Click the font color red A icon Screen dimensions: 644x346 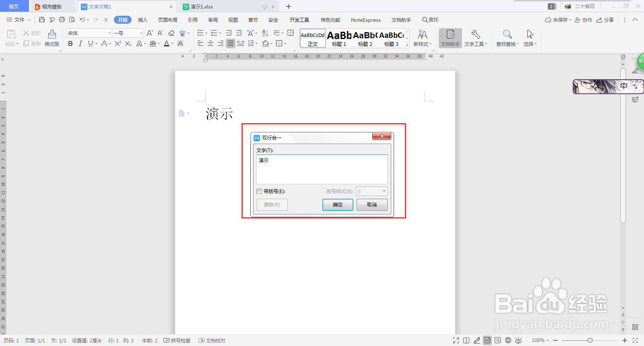point(167,43)
